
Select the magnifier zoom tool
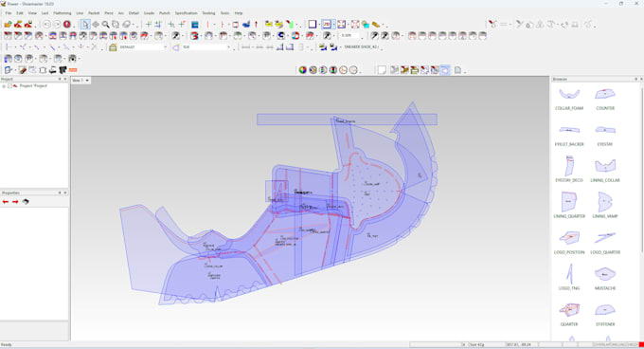[105, 25]
